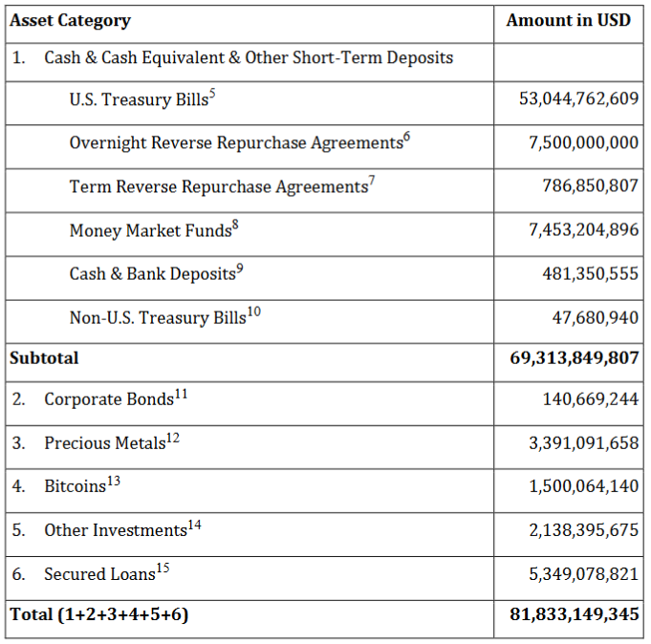Click the footnote 5 superscript after U.S. Treasury Bills

tap(212, 94)
